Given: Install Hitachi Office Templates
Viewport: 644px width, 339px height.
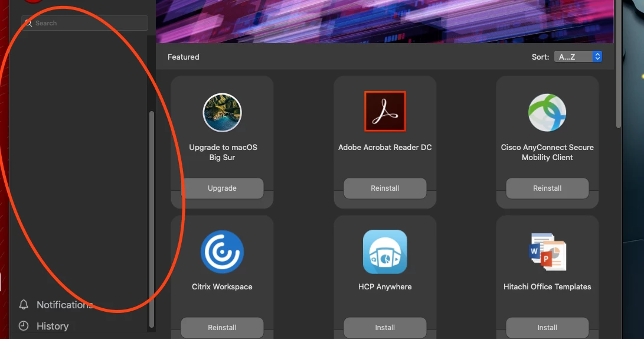Looking at the screenshot, I should [x=547, y=328].
